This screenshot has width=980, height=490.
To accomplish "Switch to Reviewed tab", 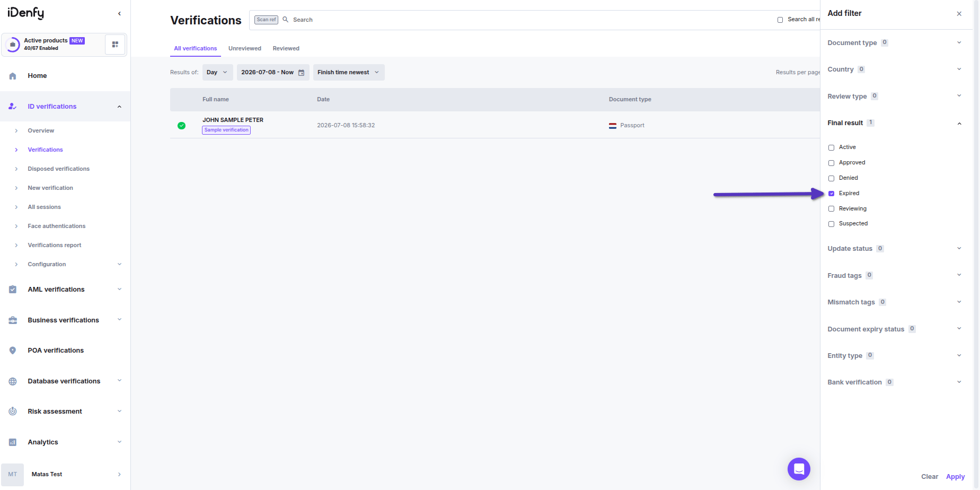I will 286,48.
